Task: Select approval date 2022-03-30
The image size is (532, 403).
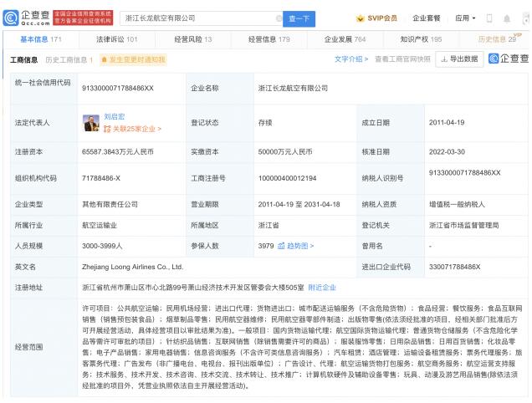Action: point(447,152)
